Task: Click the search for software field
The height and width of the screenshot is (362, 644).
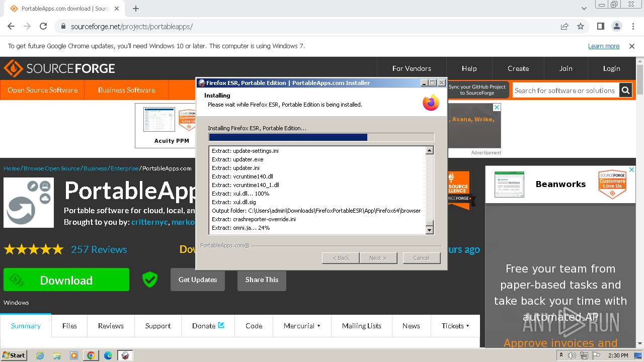Action: click(x=566, y=90)
